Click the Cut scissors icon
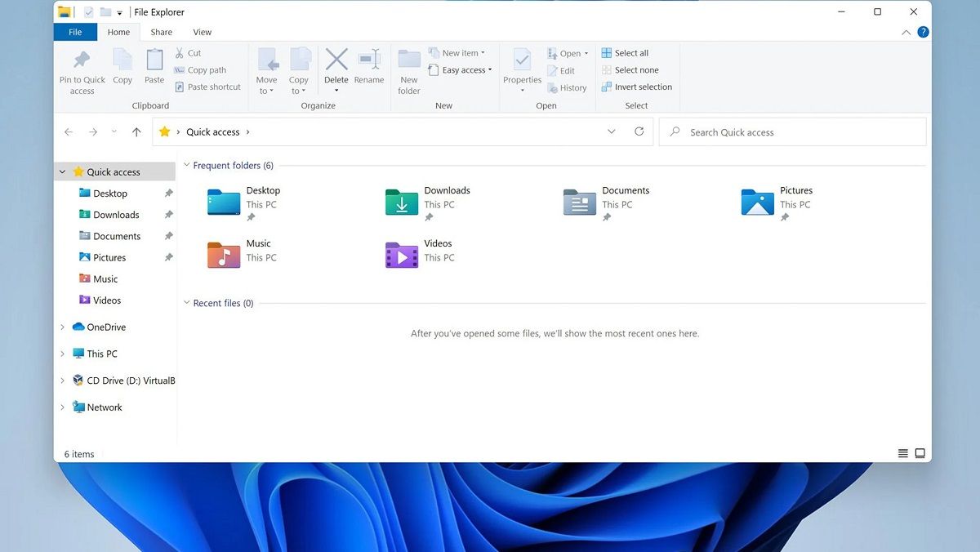Image resolution: width=980 pixels, height=552 pixels. [180, 53]
